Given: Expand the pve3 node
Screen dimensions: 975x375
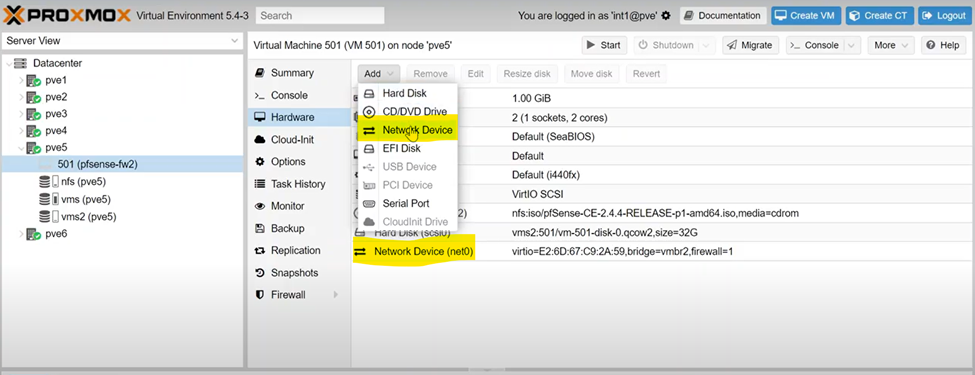Looking at the screenshot, I should tap(21, 114).
